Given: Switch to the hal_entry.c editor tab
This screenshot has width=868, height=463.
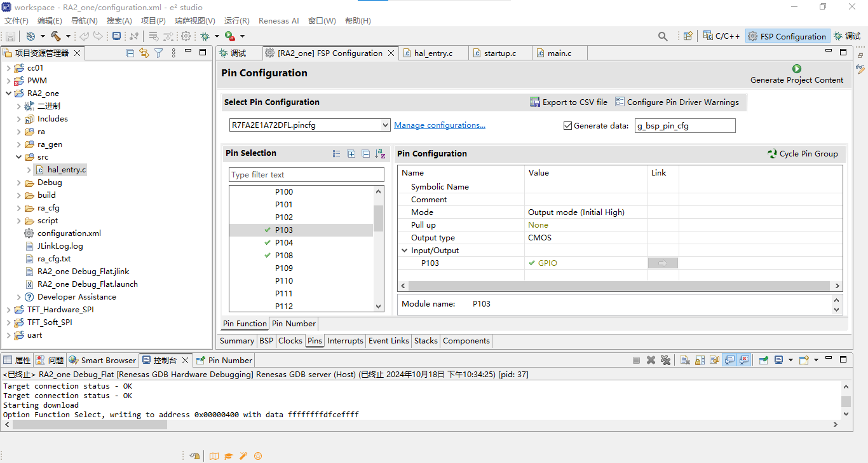Looking at the screenshot, I should click(433, 53).
